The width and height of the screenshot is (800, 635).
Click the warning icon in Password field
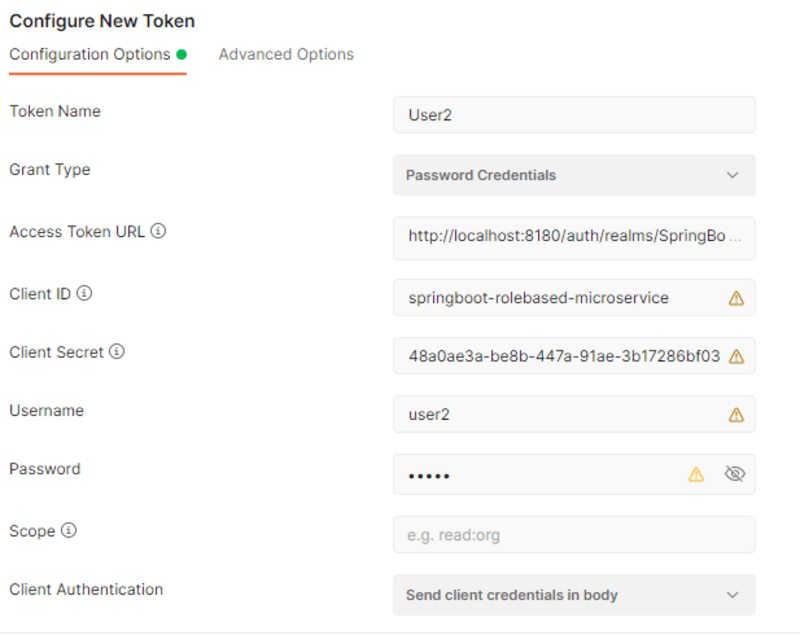point(695,474)
